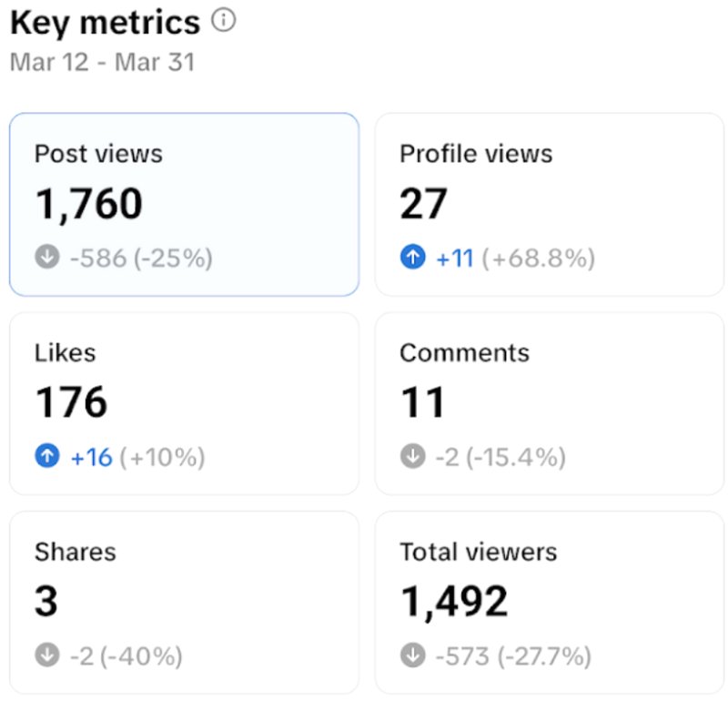This screenshot has width=728, height=701.
Task: Click the info icon beside Key metrics
Action: [x=223, y=21]
